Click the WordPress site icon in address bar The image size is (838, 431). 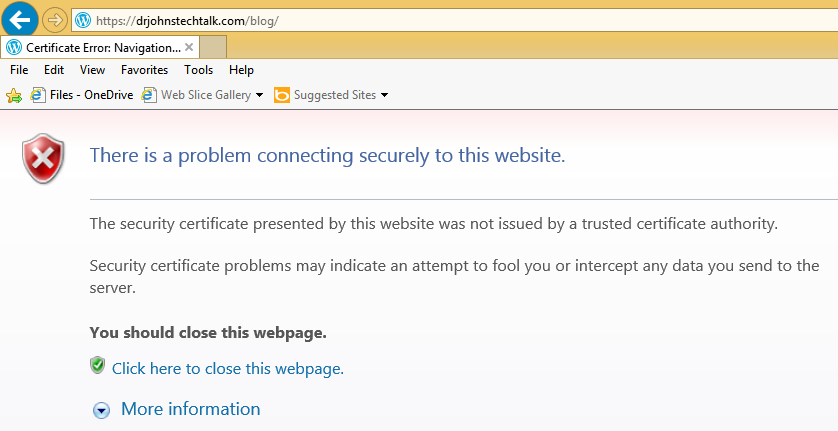point(83,21)
